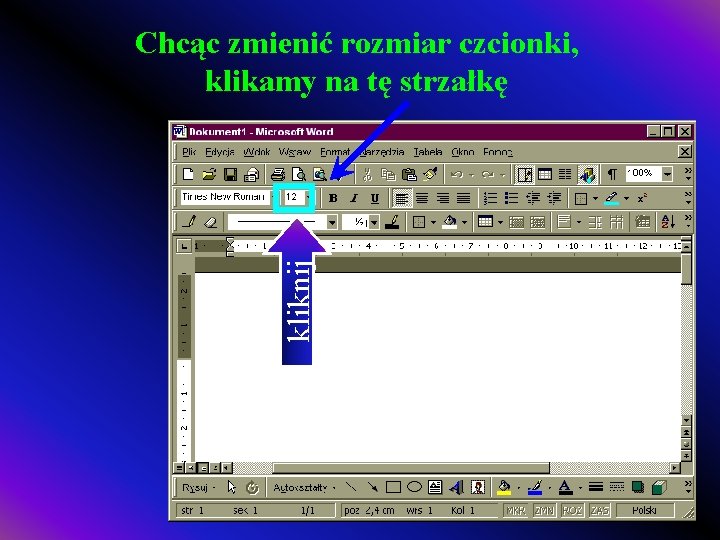Click the New blank document icon
The image size is (720, 540).
(188, 174)
